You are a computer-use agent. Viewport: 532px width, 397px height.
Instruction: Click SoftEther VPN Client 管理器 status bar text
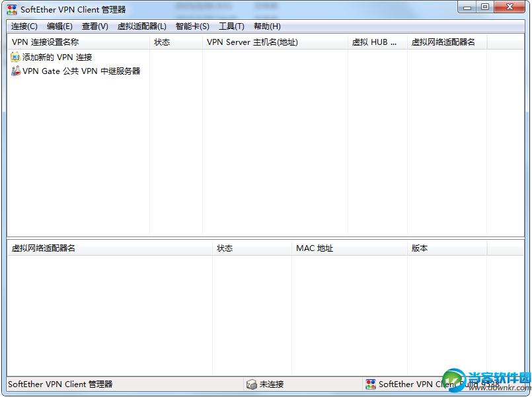click(x=60, y=384)
